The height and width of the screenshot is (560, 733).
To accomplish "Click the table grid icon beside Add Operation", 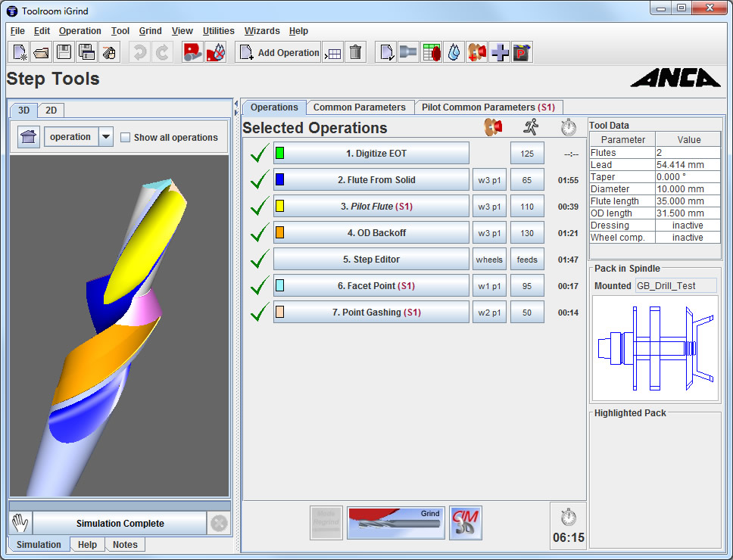I will 333,53.
